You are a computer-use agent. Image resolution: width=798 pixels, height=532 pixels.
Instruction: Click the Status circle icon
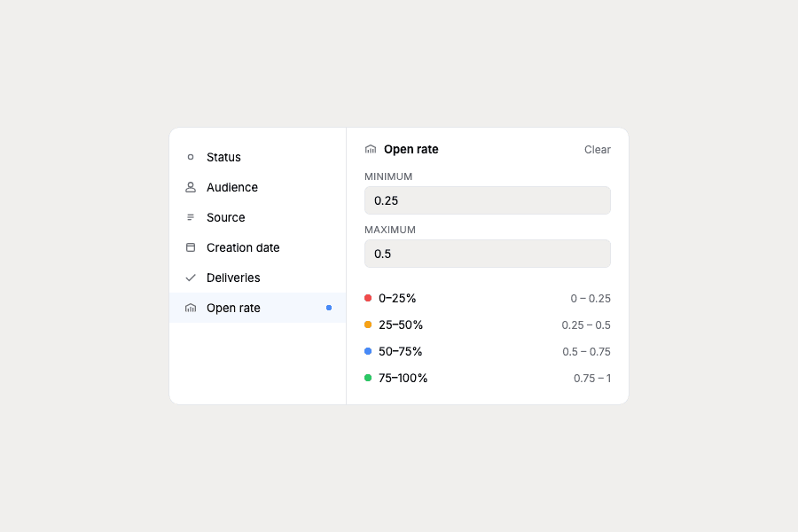191,157
